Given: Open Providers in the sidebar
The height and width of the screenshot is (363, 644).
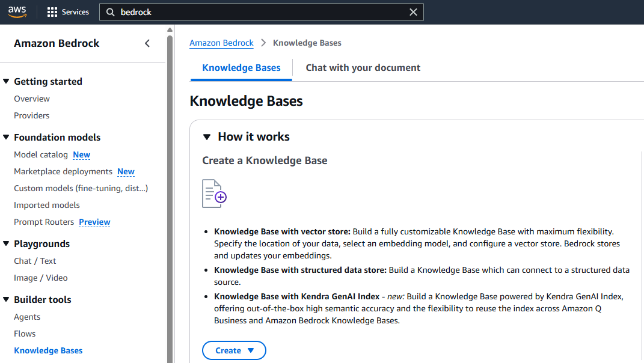Looking at the screenshot, I should pos(32,116).
